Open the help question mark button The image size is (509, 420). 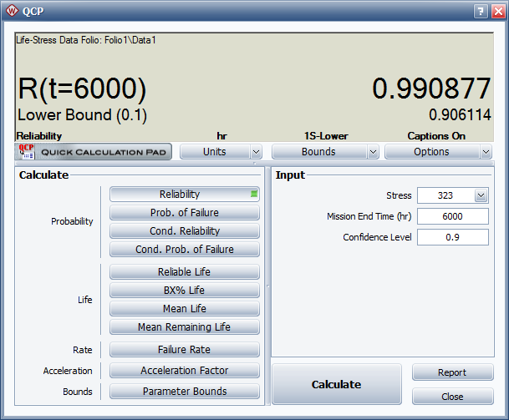(x=480, y=12)
